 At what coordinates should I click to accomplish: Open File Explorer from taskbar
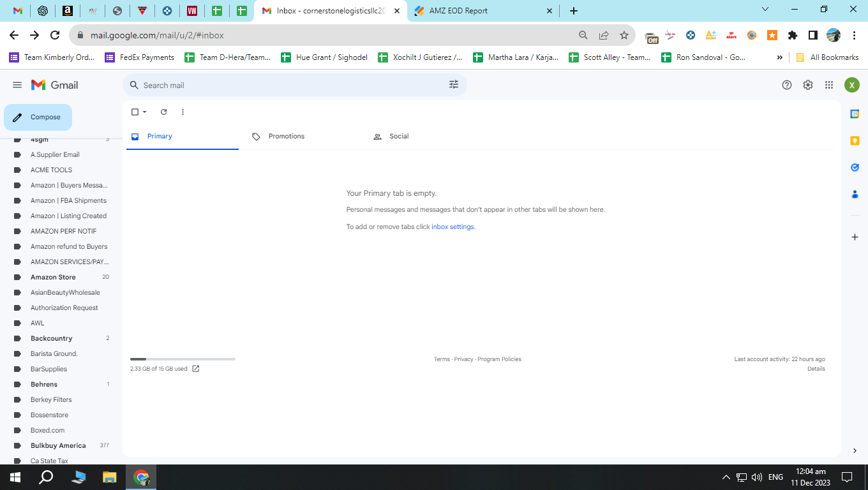coord(110,477)
